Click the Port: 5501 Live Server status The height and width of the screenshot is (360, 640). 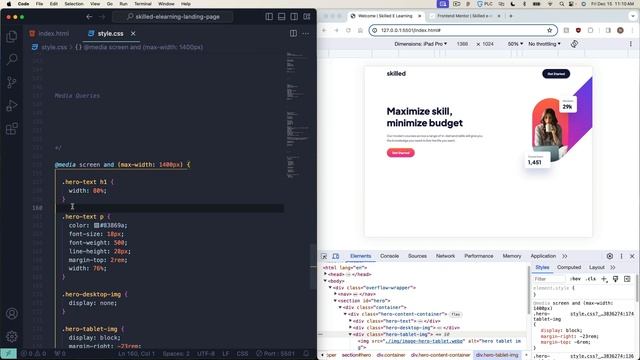coord(275,353)
